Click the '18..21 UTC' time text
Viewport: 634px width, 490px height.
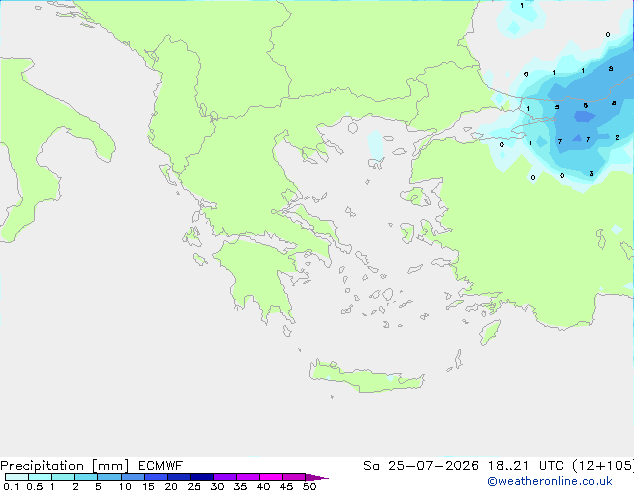pyautogui.click(x=526, y=466)
